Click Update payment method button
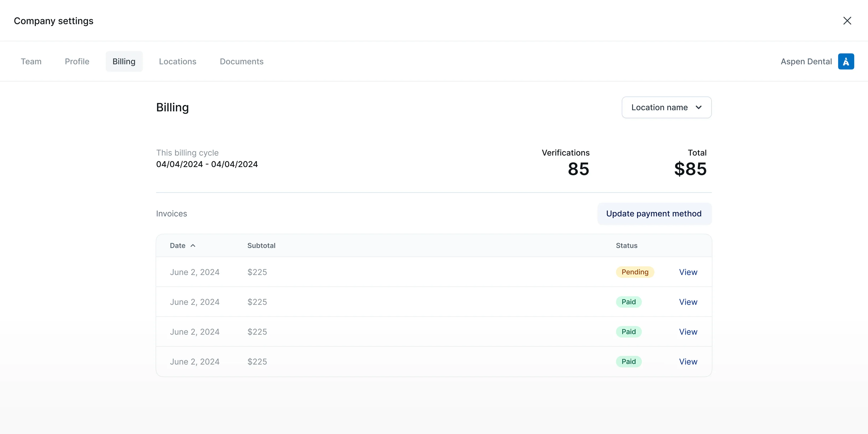The width and height of the screenshot is (868, 434). pos(654,214)
